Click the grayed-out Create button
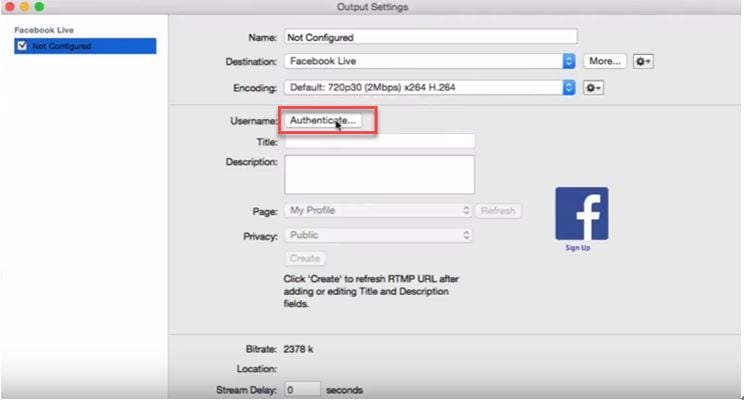The height and width of the screenshot is (400, 744). (305, 259)
